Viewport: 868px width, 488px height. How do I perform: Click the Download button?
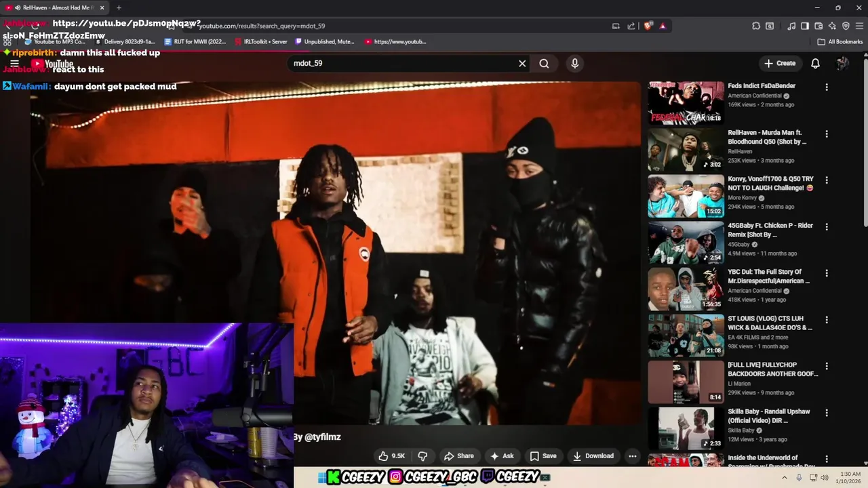pos(593,456)
